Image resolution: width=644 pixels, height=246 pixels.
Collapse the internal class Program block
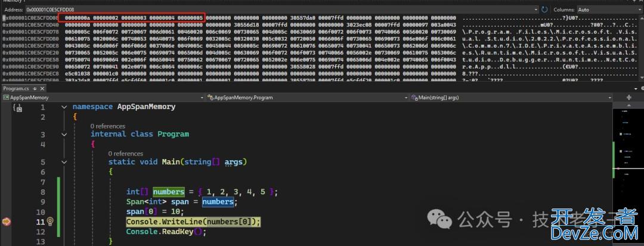pyautogui.click(x=82, y=135)
